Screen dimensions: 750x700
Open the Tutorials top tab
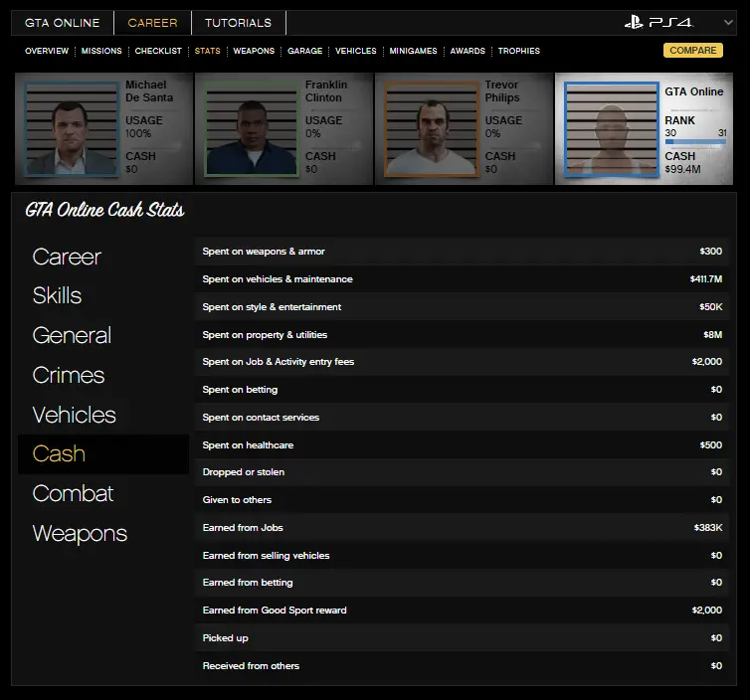pyautogui.click(x=238, y=23)
